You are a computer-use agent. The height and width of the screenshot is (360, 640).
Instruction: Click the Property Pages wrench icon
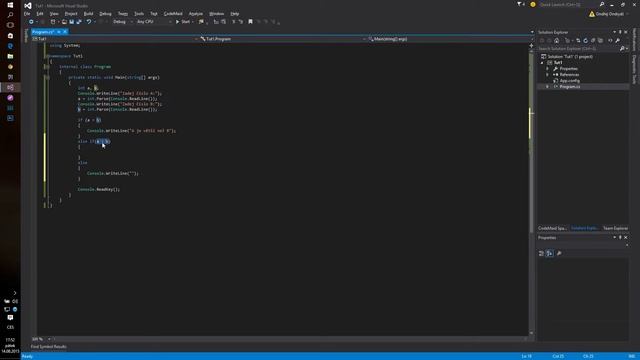[559, 253]
